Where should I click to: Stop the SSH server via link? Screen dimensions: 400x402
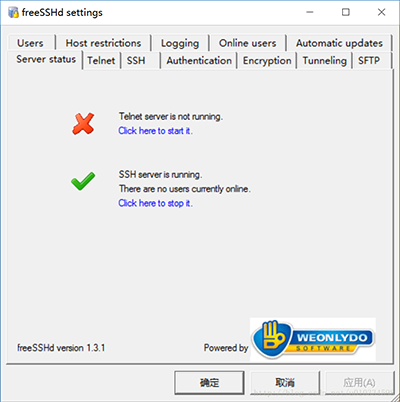(x=155, y=203)
